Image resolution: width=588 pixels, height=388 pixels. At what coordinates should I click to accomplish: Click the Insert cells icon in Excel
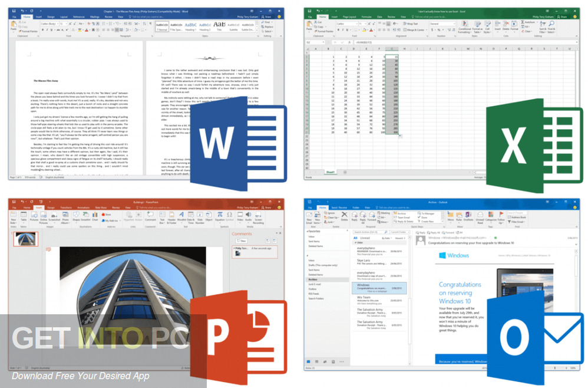point(497,23)
